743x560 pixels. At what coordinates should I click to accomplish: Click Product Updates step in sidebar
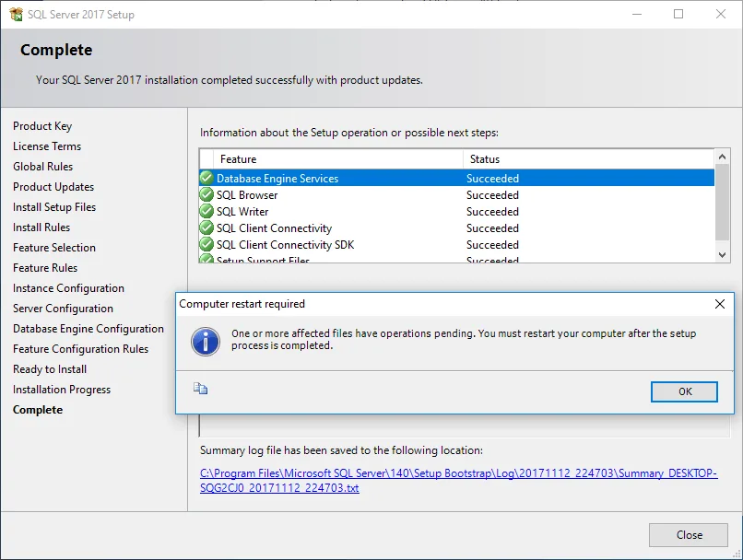(53, 187)
